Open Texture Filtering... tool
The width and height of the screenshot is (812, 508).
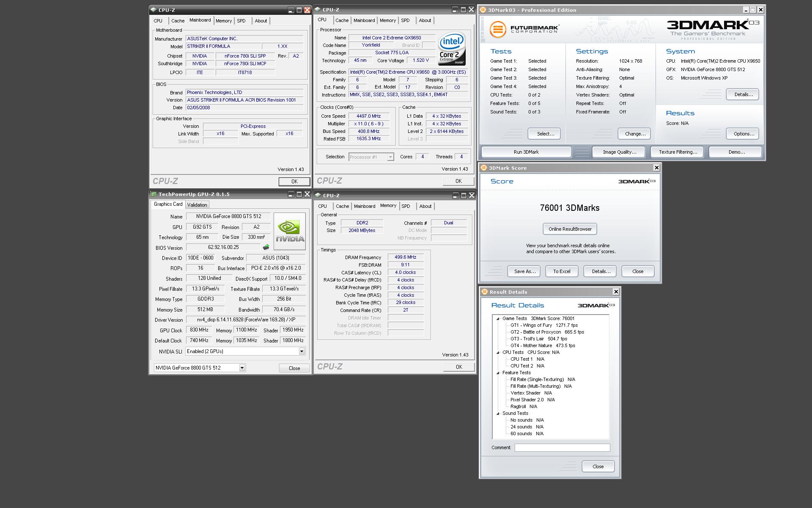(x=678, y=152)
